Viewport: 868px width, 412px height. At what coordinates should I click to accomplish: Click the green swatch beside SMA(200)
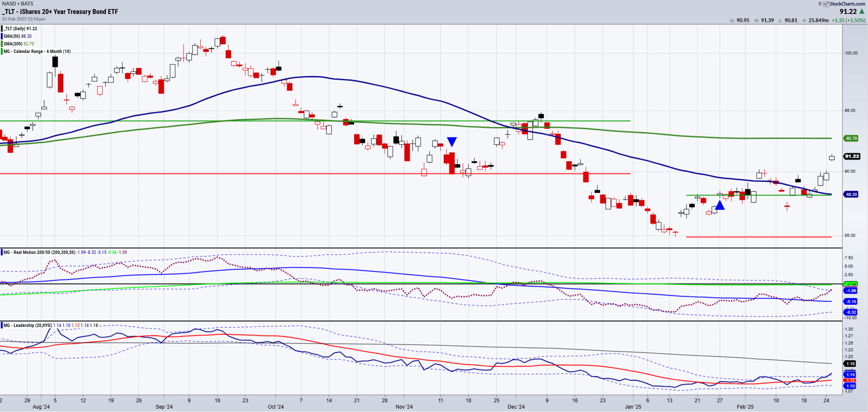coord(2,44)
